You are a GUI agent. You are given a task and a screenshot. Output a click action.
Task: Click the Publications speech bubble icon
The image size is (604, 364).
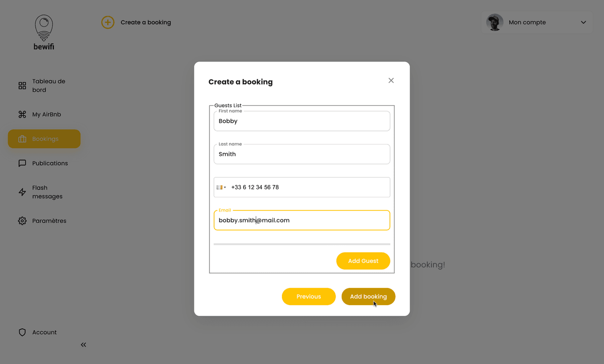[22, 163]
